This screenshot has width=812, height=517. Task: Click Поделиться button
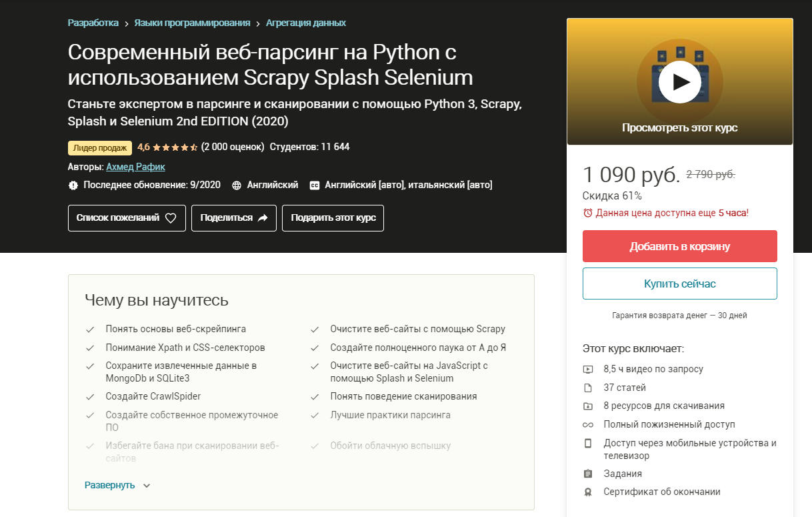point(234,218)
